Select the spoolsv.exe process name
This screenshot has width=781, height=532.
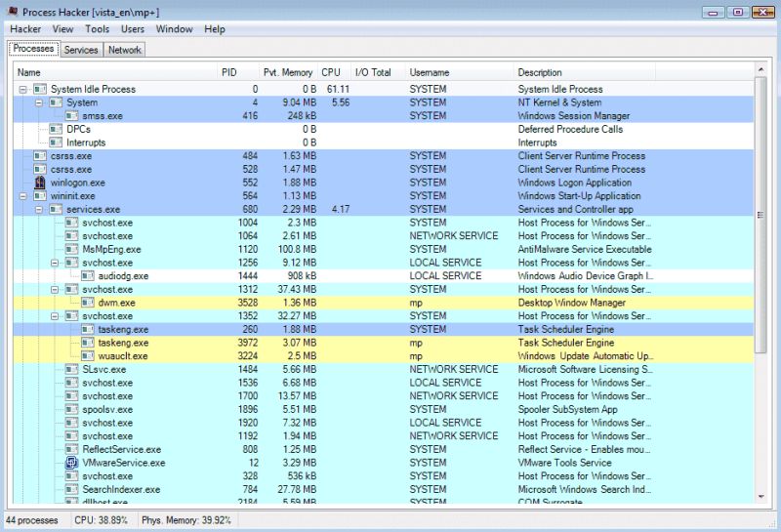point(107,409)
